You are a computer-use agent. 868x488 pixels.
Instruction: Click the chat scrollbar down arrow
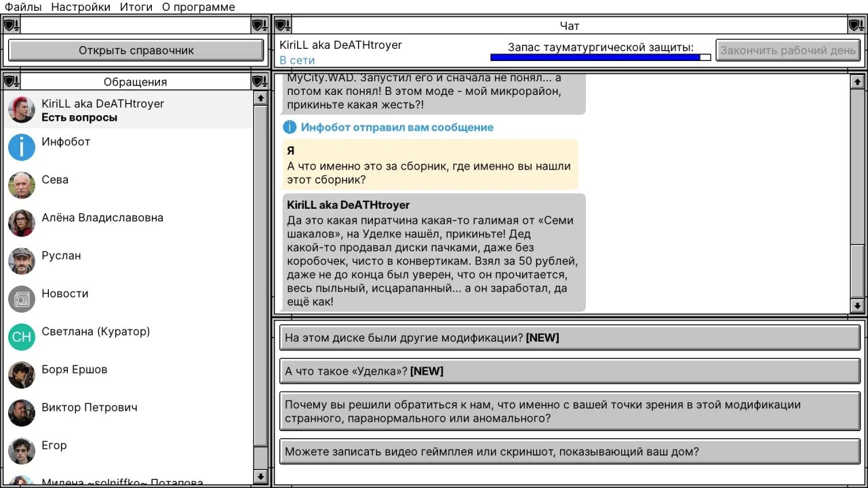tap(858, 306)
